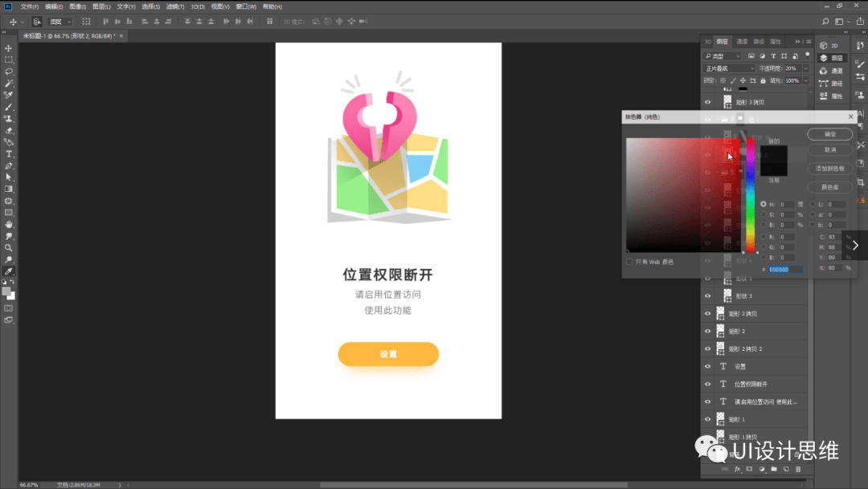Click the new color preview swatch 新的
The image size is (868, 489).
coord(773,153)
